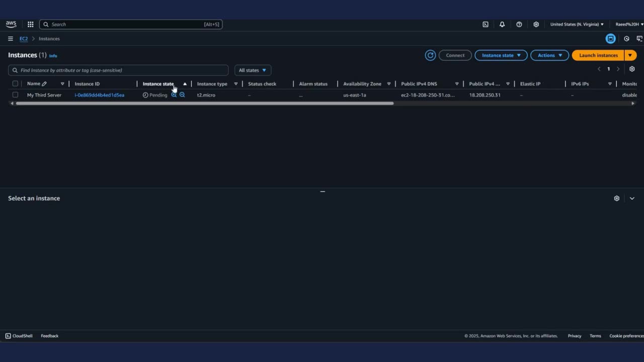This screenshot has height=362, width=644.
Task: Expand the Launch instances split arrow
Action: pyautogui.click(x=630, y=55)
